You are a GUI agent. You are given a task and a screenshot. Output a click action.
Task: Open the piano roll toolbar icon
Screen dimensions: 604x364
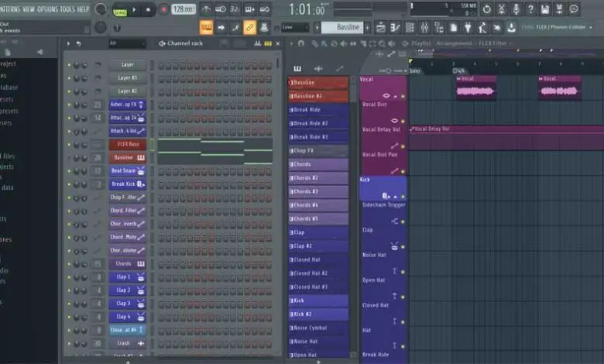click(x=395, y=27)
